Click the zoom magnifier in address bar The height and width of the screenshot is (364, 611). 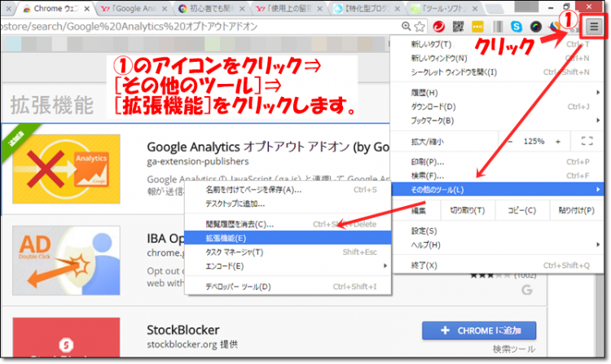click(406, 26)
